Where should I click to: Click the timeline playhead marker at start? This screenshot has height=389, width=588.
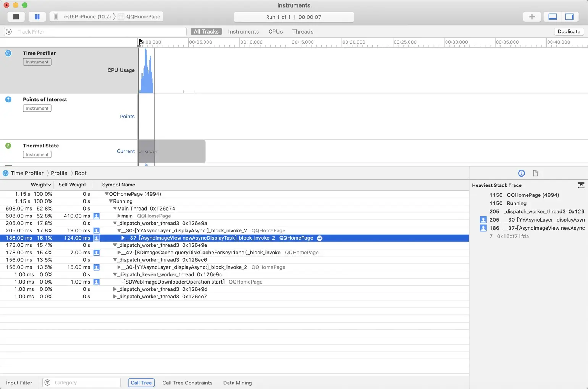pos(141,42)
